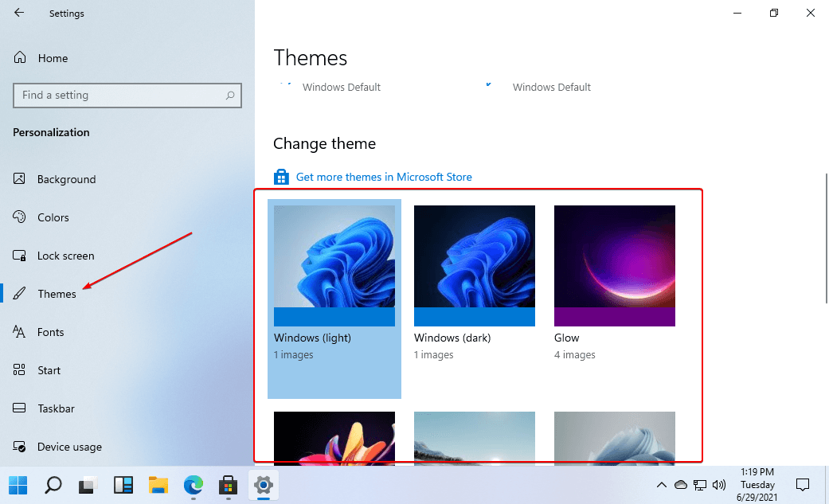Select the gray bloom theme thumbnail
The width and height of the screenshot is (829, 504).
[x=614, y=438]
